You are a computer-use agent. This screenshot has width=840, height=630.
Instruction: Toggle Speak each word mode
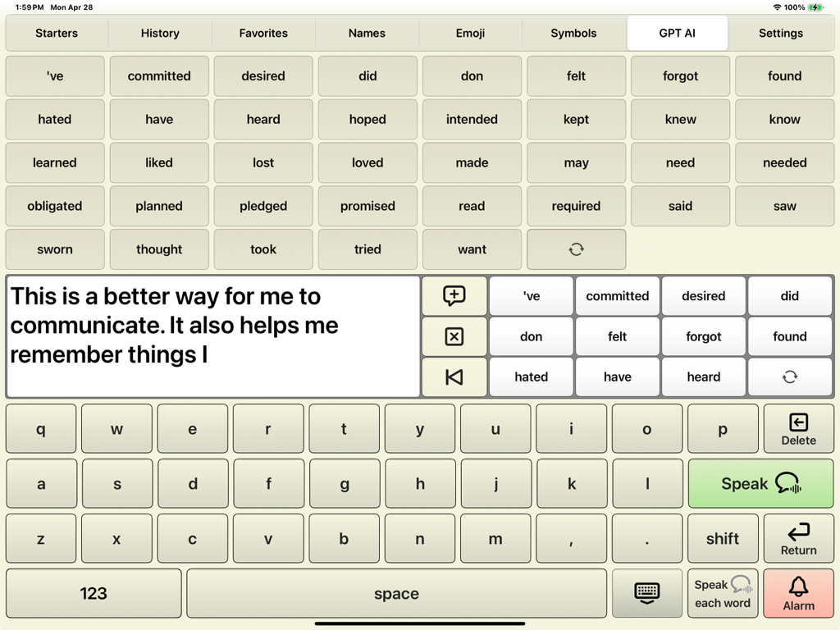[x=722, y=593]
